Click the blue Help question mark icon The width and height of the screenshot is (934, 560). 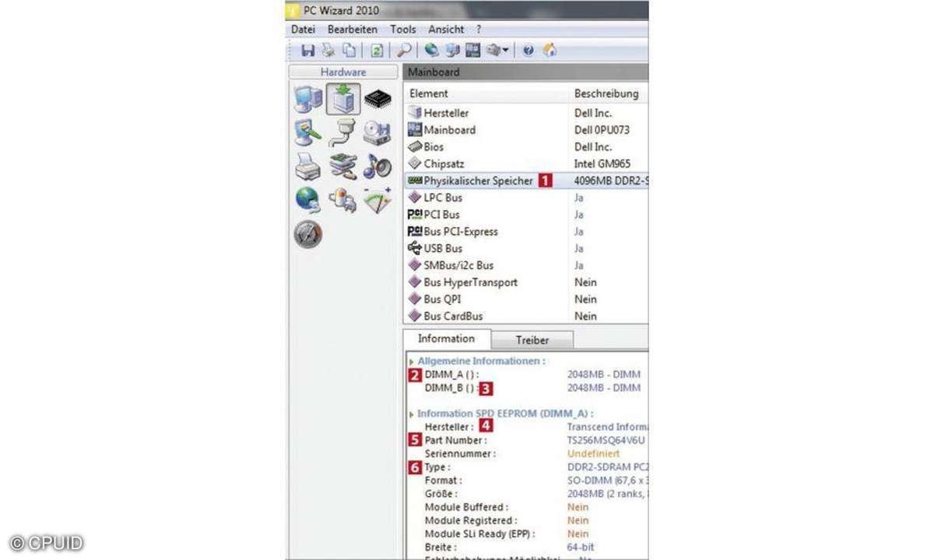(x=528, y=51)
